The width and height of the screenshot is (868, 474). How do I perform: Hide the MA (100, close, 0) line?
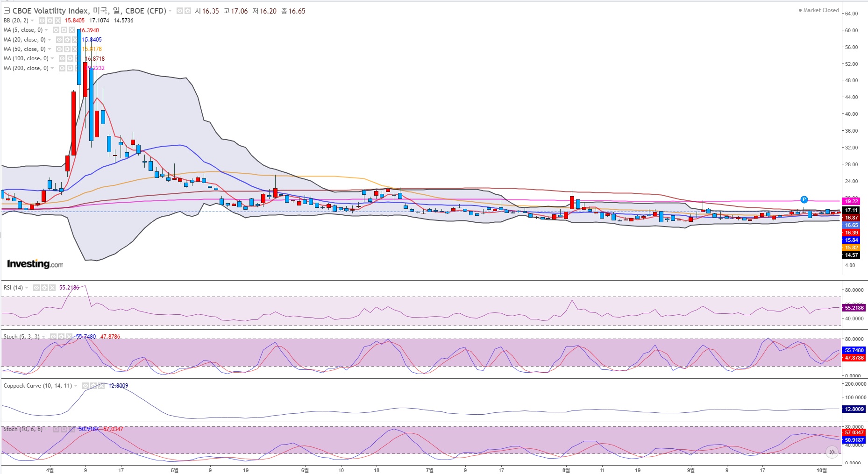click(62, 58)
